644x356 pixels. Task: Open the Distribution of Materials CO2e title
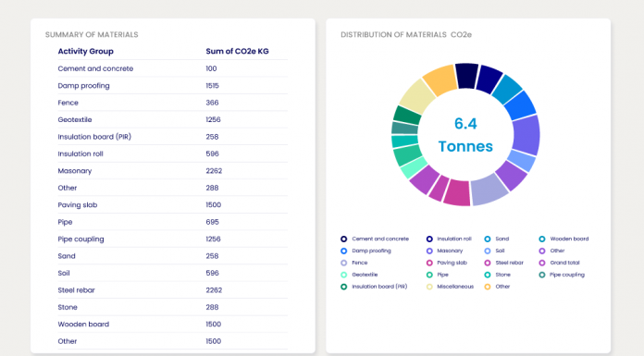tap(406, 35)
